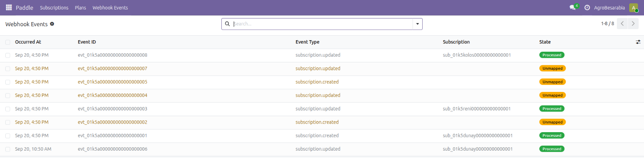Click the Processed badge for event 0008
Screen dimensions: 644x158
click(x=552, y=55)
